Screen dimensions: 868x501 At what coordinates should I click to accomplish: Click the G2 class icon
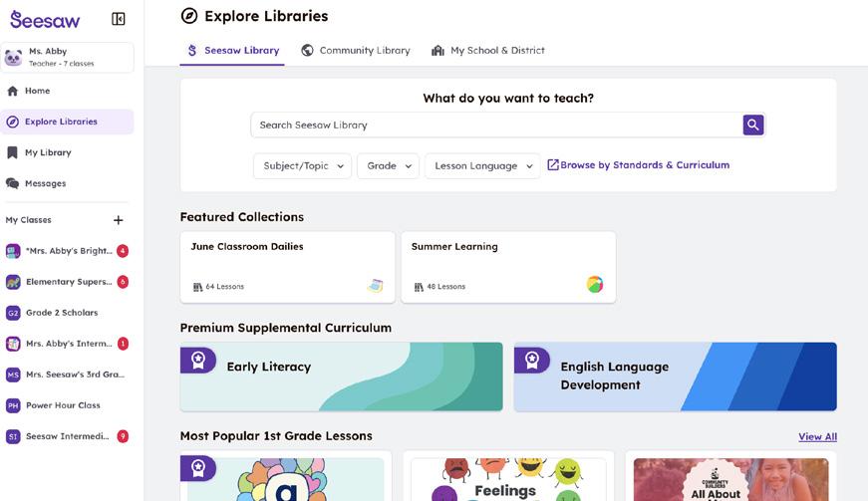(13, 313)
